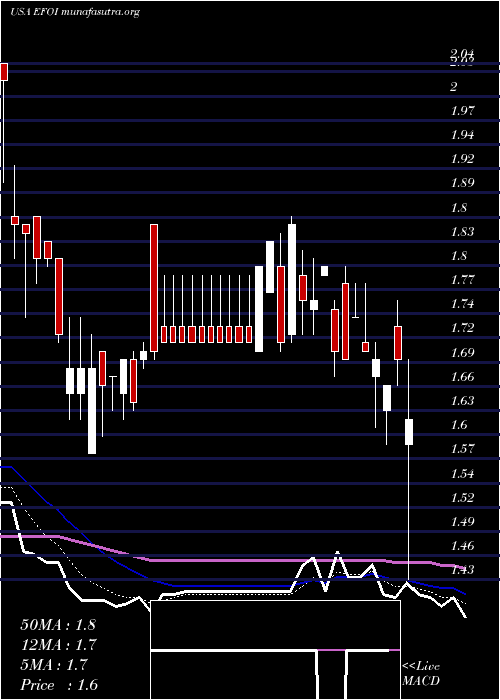This screenshot has height=700, width=500.
Task: Click the 1.49 price axis label
Action: tap(462, 522)
